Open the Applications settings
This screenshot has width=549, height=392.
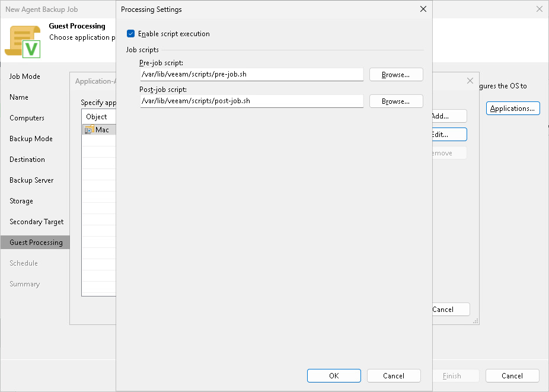(513, 108)
